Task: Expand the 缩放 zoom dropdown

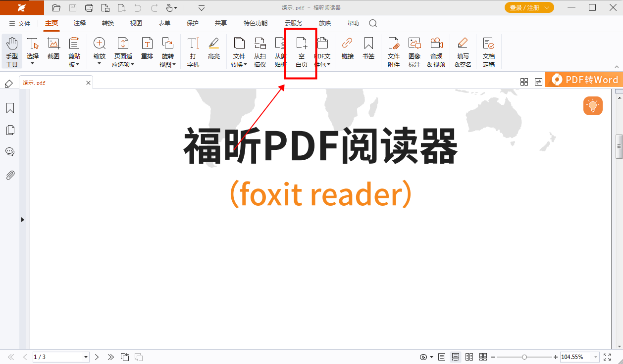Action: point(99,63)
